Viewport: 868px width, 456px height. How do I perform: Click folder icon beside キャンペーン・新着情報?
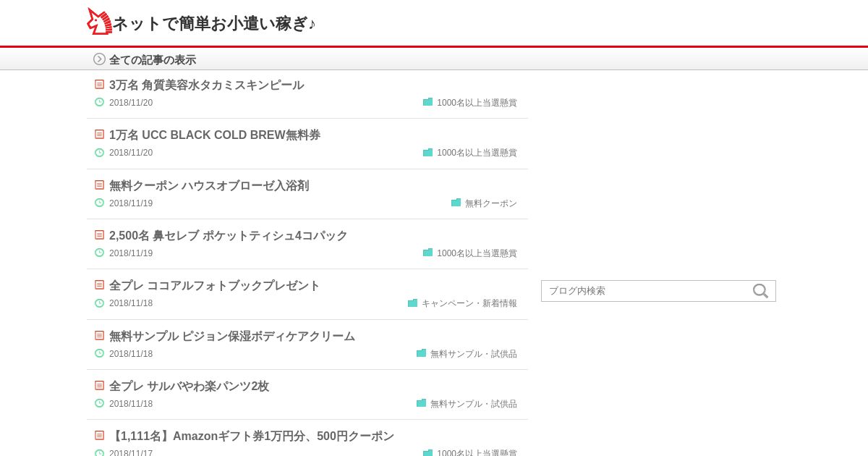click(x=412, y=303)
